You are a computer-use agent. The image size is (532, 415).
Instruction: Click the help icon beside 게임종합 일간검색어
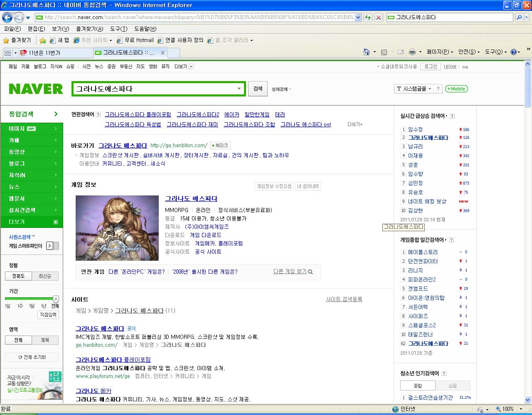[451, 240]
